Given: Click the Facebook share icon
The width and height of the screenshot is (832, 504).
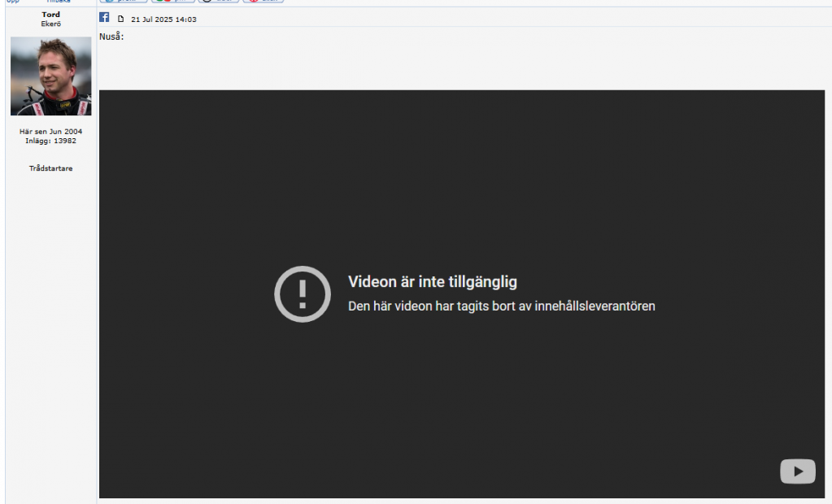Looking at the screenshot, I should [104, 17].
